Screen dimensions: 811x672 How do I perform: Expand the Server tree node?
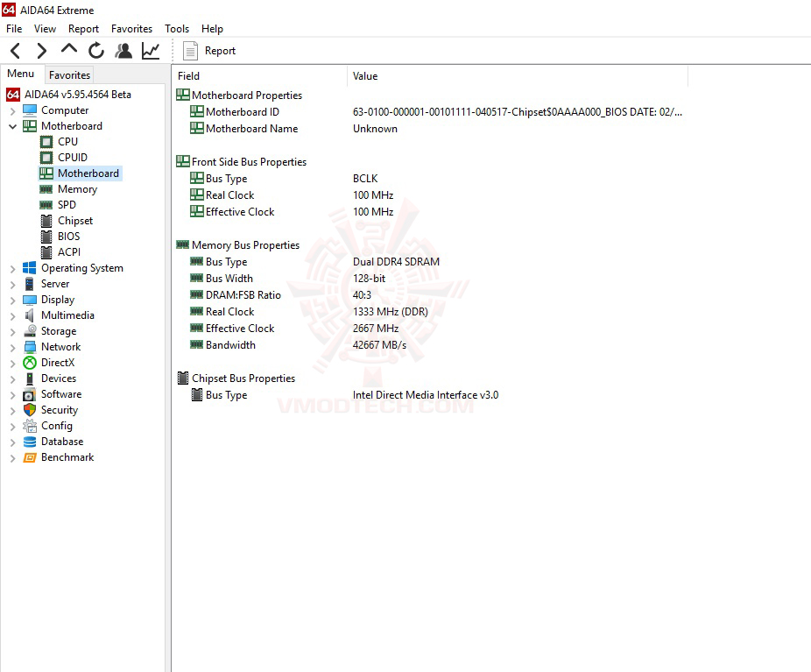point(13,284)
